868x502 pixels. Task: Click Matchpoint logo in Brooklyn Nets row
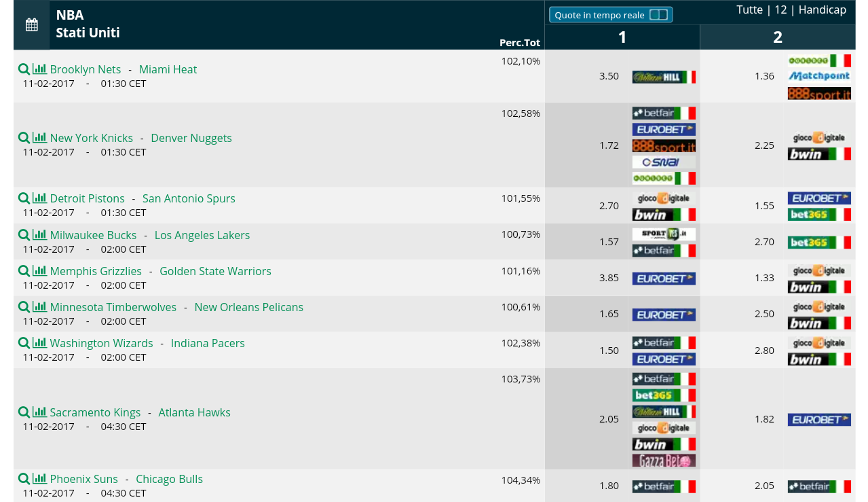[819, 76]
